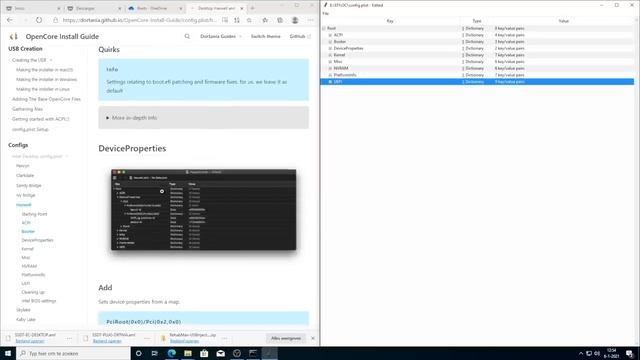This screenshot has height=360, width=640.
Task: Open Gathering files sidebar link
Action: point(27,109)
